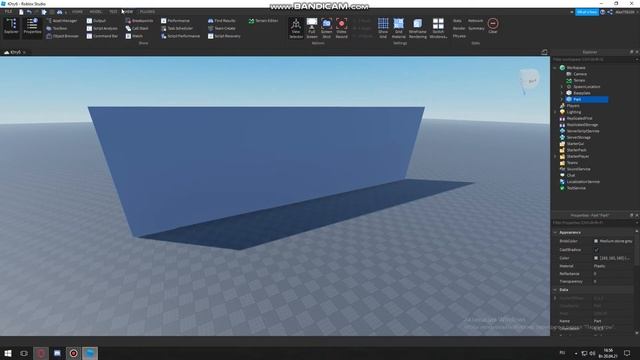Click the Material property value Plastic
This screenshot has height=360, width=640.
pos(599,266)
